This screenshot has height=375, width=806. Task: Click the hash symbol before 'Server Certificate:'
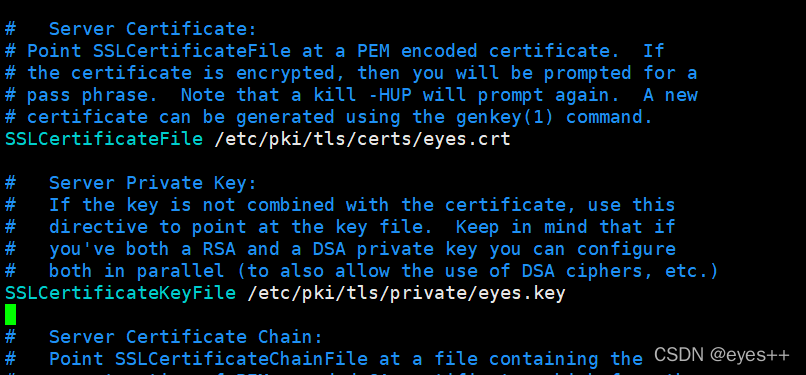(10, 29)
